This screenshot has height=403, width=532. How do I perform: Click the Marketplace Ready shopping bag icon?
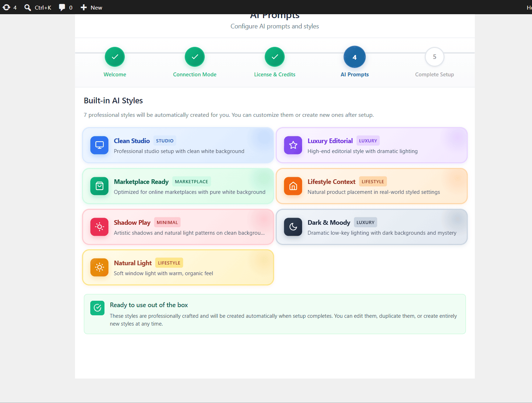tap(100, 186)
